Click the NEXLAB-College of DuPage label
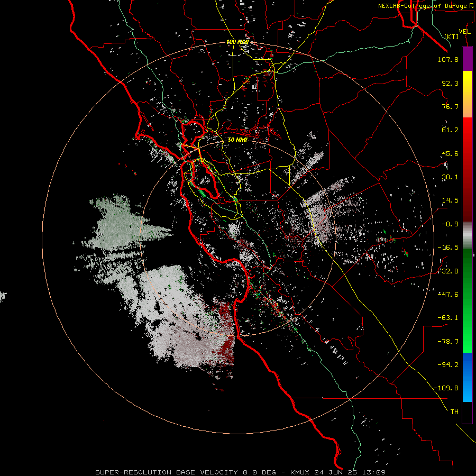The height and width of the screenshot is (476, 476). (x=425, y=6)
